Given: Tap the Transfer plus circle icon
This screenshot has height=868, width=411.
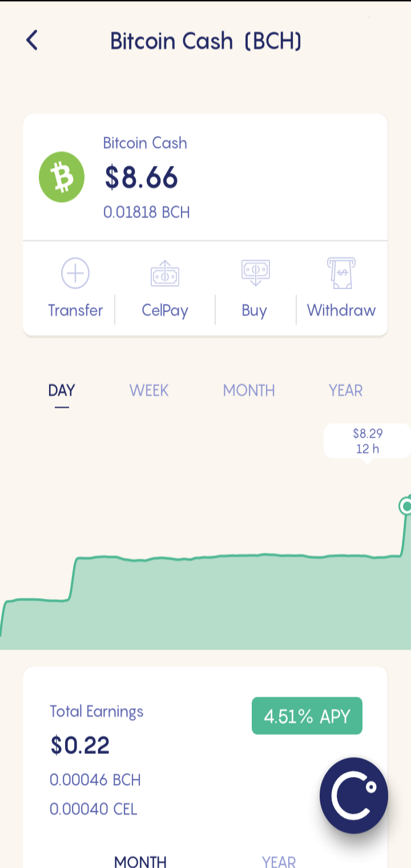Looking at the screenshot, I should click(x=75, y=273).
